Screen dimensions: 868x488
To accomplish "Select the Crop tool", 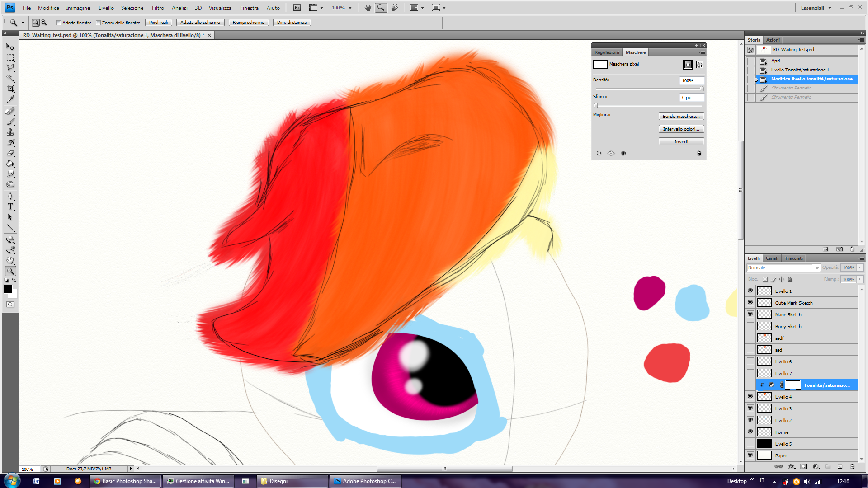I will pyautogui.click(x=10, y=89).
